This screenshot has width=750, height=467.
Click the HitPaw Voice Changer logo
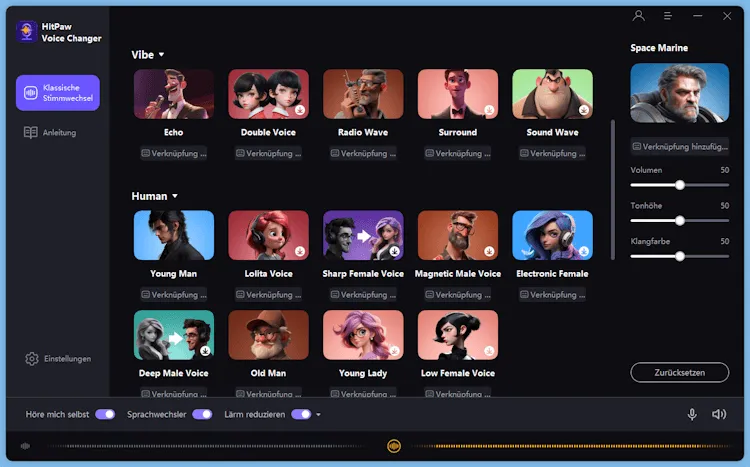[x=27, y=31]
